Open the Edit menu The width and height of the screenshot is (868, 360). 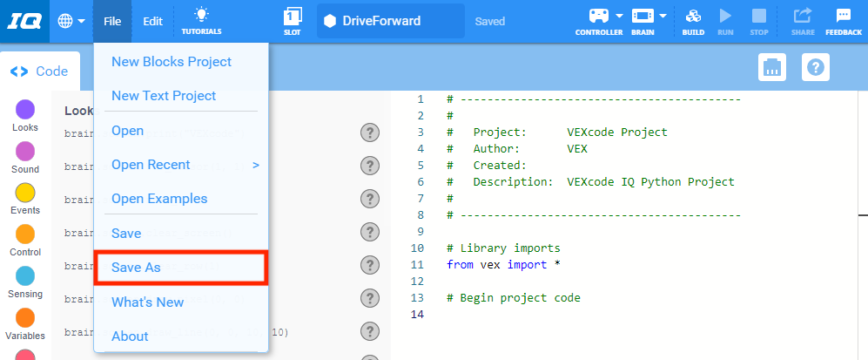coord(152,22)
